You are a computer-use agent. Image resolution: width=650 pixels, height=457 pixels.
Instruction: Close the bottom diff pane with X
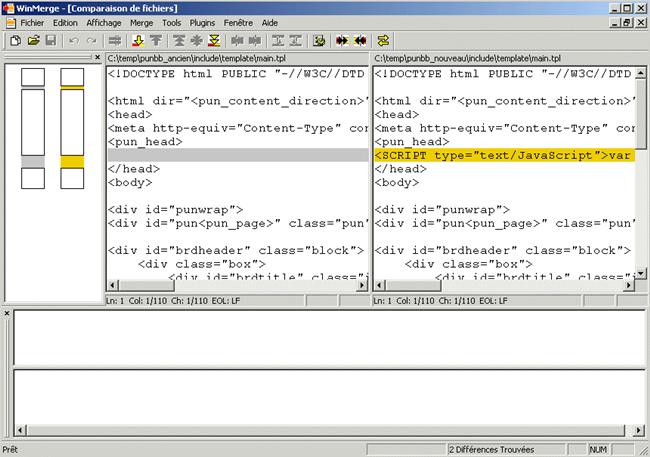(x=8, y=314)
